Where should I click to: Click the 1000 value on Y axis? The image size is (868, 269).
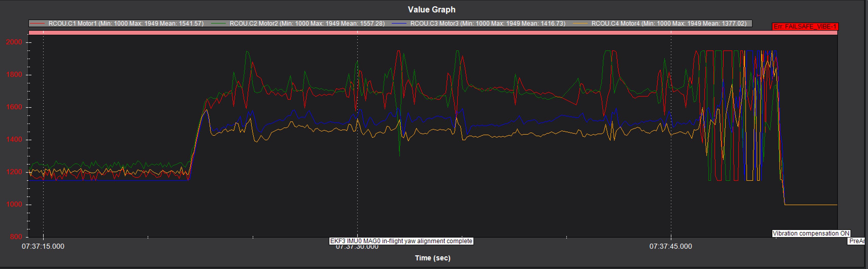tap(14, 204)
